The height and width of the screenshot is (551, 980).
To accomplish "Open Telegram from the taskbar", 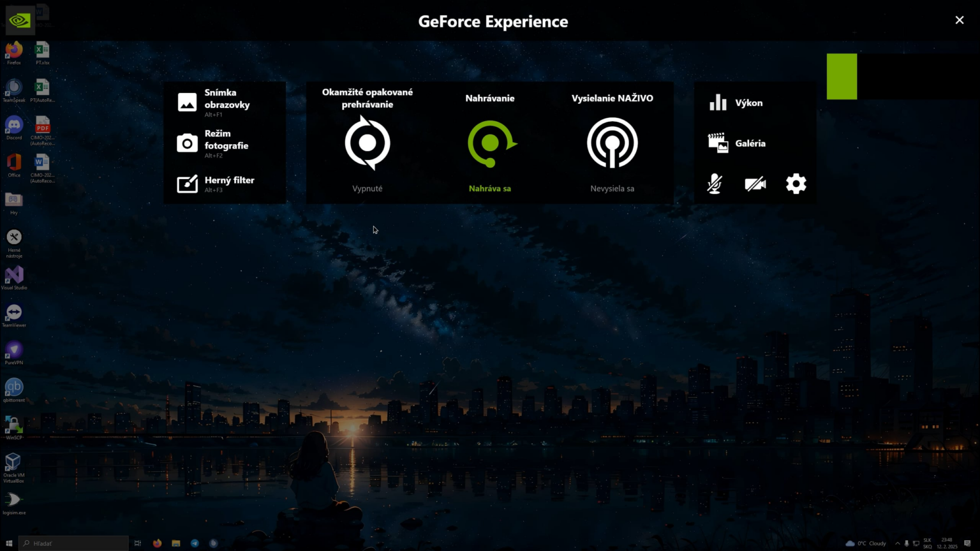I will tap(195, 543).
